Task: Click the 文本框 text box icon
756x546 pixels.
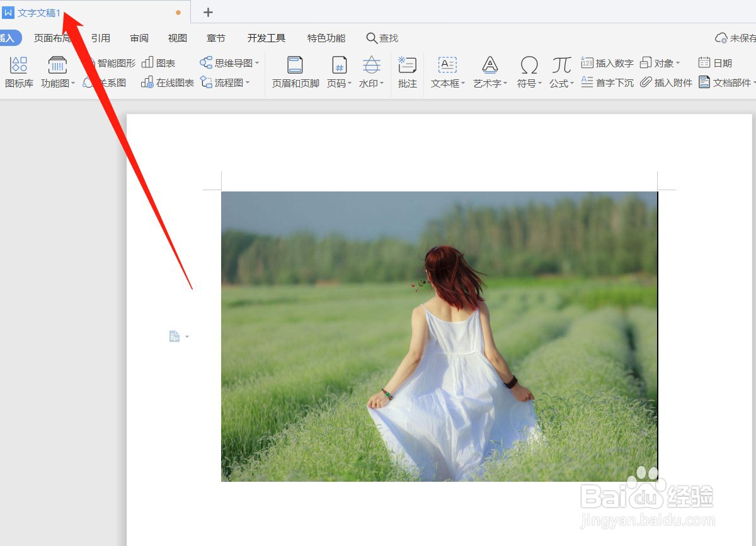Action: [447, 65]
